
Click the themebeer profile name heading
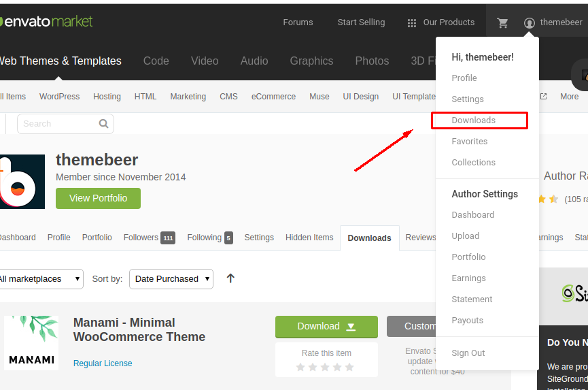97,160
